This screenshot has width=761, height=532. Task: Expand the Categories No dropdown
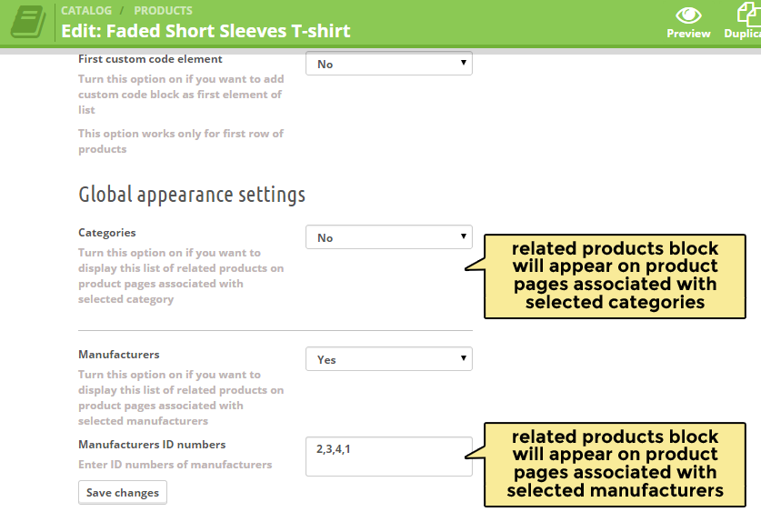click(388, 237)
